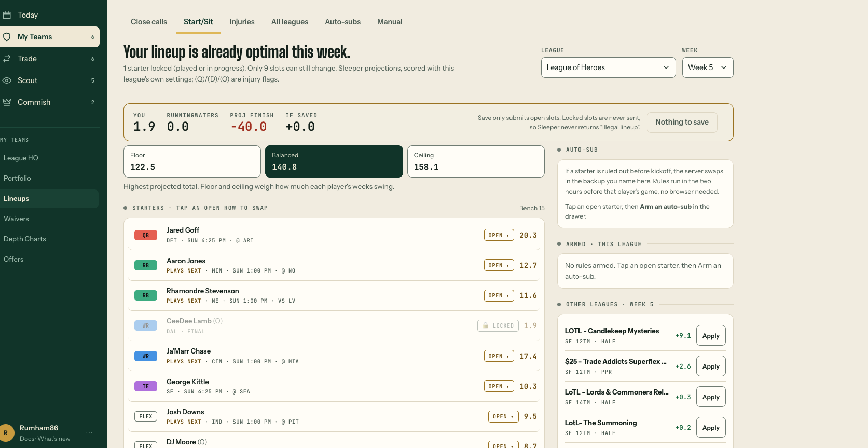Expand the OPEN slot menu for Rhamondre Stevenson

(x=499, y=295)
